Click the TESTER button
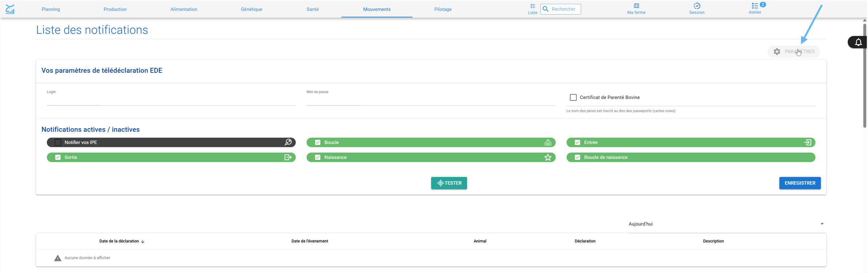Screen dimensions: 868x273 448,183
